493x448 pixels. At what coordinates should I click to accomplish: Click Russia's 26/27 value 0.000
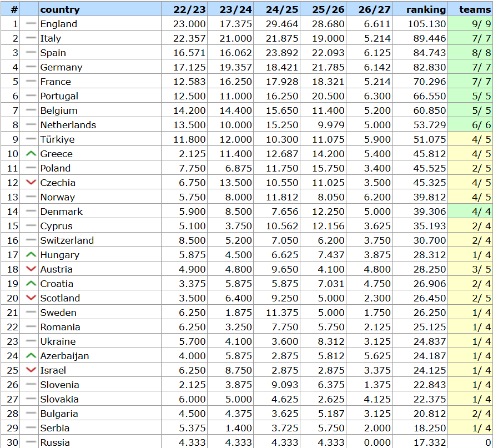click(x=377, y=442)
